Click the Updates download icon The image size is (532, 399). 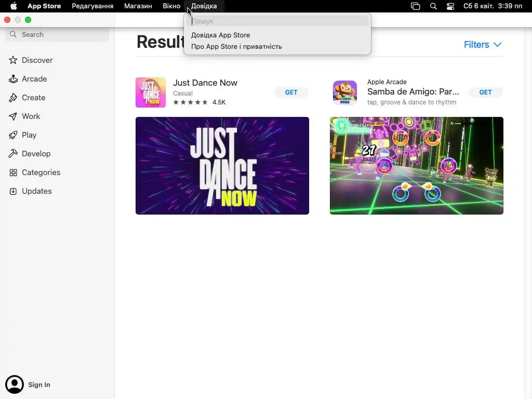coord(13,191)
